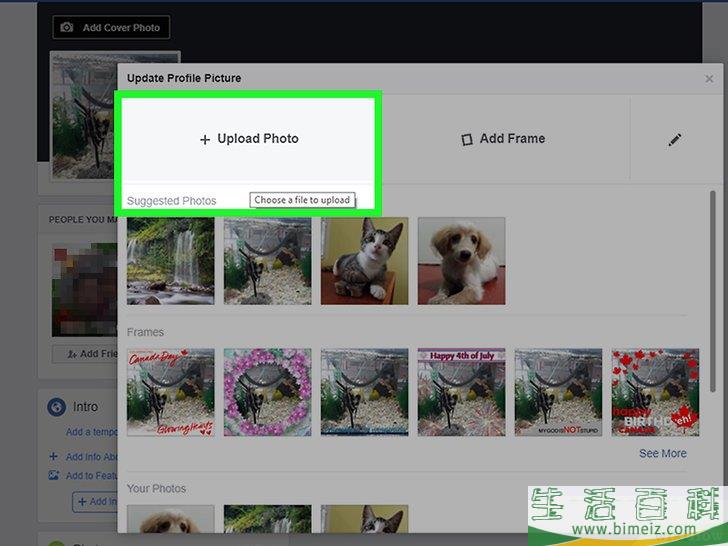Choose the plain blue-bar frame thumbnail
This screenshot has width=728, height=546.
click(364, 392)
